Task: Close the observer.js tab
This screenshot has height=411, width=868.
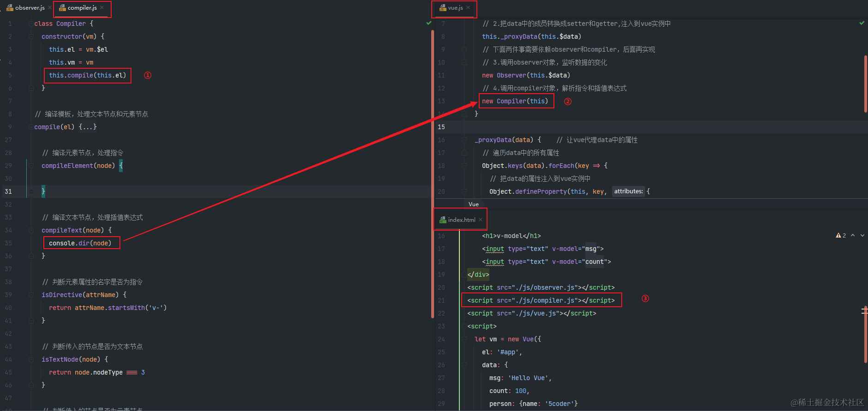Action: coord(50,8)
